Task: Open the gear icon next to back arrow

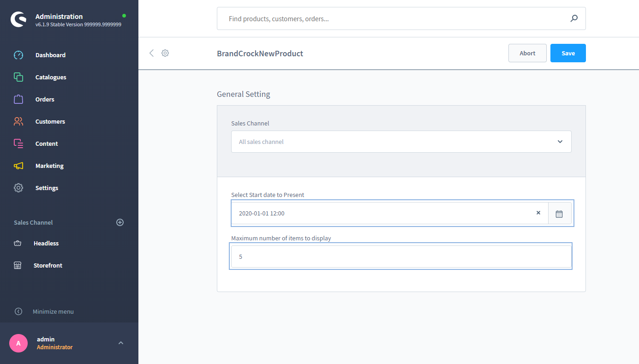Action: pyautogui.click(x=165, y=53)
